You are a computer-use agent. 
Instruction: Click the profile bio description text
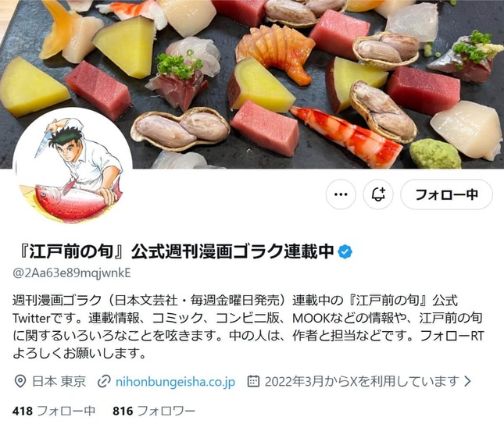click(x=248, y=327)
